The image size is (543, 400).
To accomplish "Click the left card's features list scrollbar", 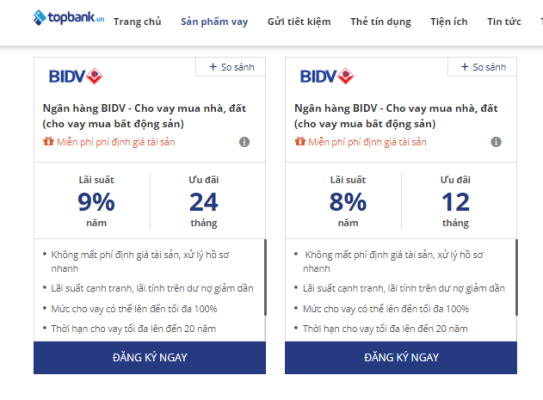I will pyautogui.click(x=265, y=277).
